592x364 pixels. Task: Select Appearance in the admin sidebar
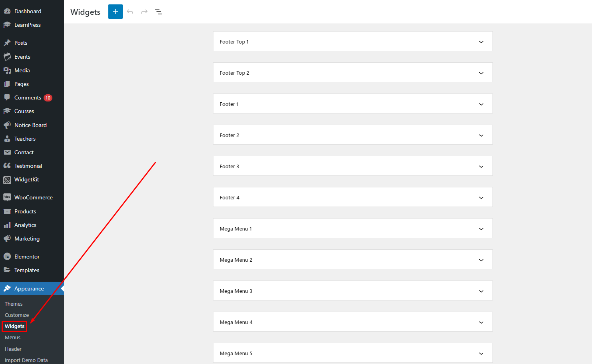tap(29, 288)
